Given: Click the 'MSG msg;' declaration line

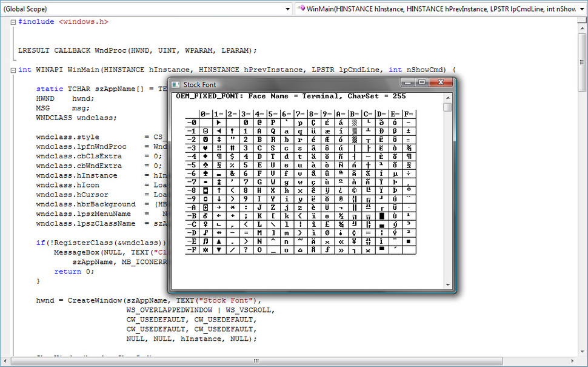Looking at the screenshot, I should point(62,108).
